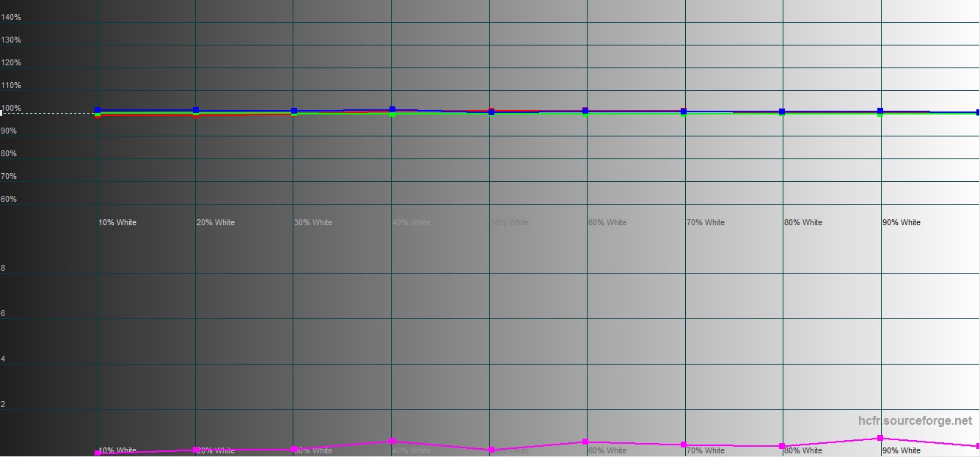
Task: Click the lower axis value 8
Action: click(x=3, y=268)
